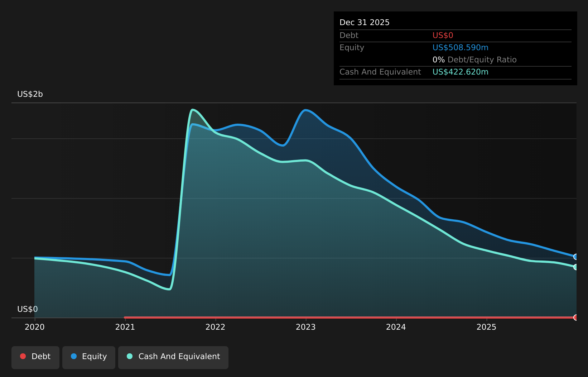Click the red US$0 debt value
Screen dimensions: 588x377
click(x=443, y=35)
